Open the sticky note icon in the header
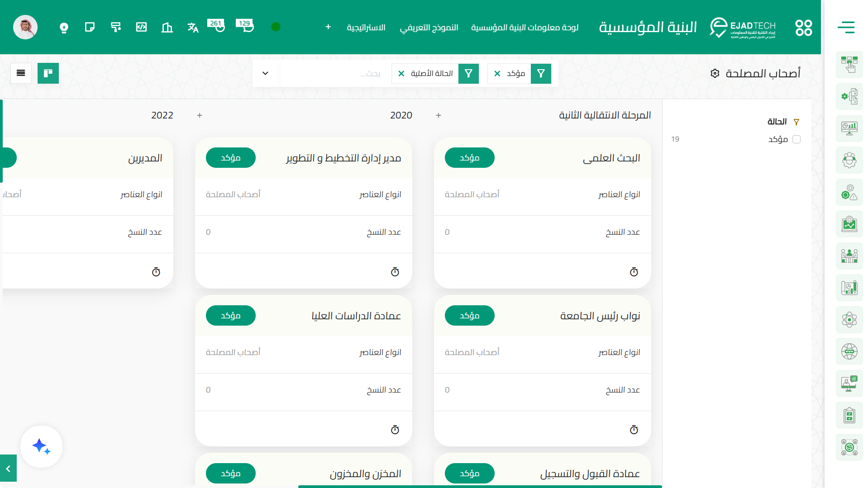The height and width of the screenshot is (488, 868). tap(90, 28)
